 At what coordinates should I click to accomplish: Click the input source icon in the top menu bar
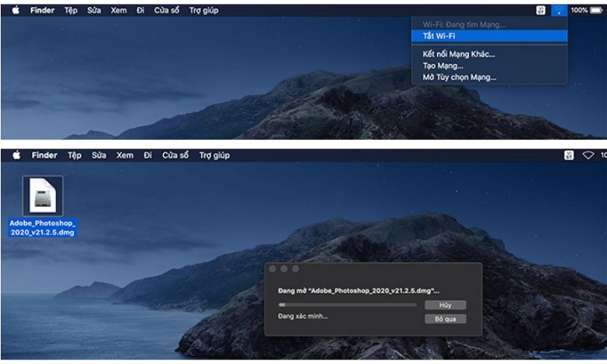click(540, 11)
